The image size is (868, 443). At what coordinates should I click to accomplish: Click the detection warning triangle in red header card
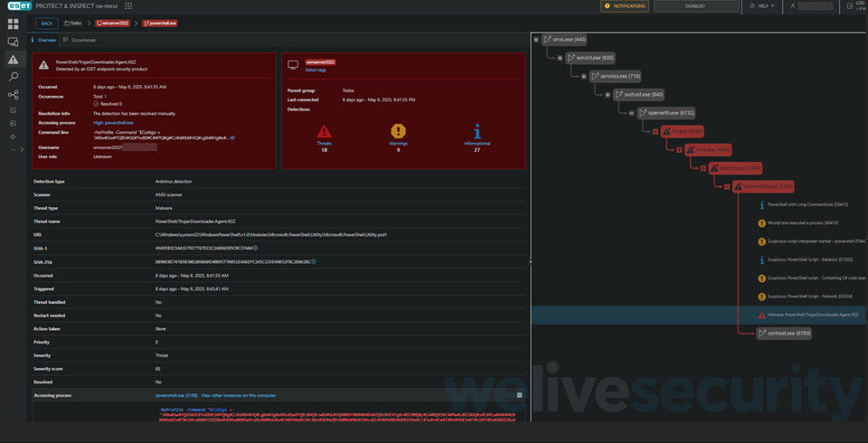click(x=43, y=65)
